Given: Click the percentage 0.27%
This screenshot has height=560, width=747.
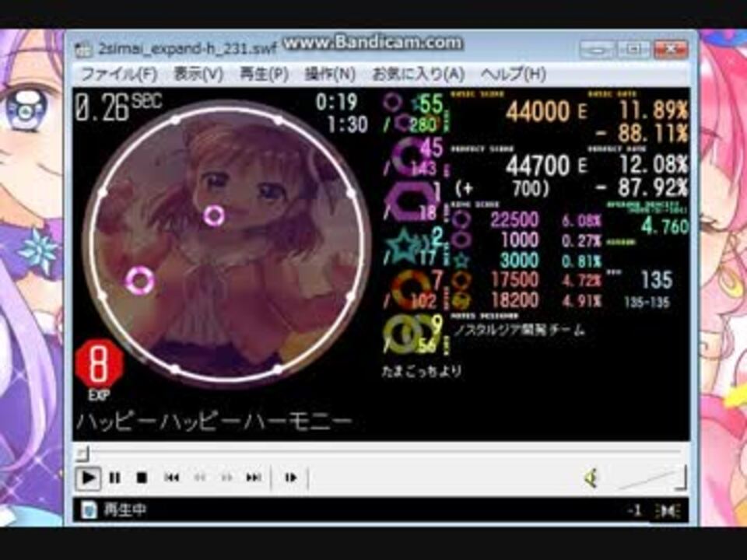Looking at the screenshot, I should point(581,241).
